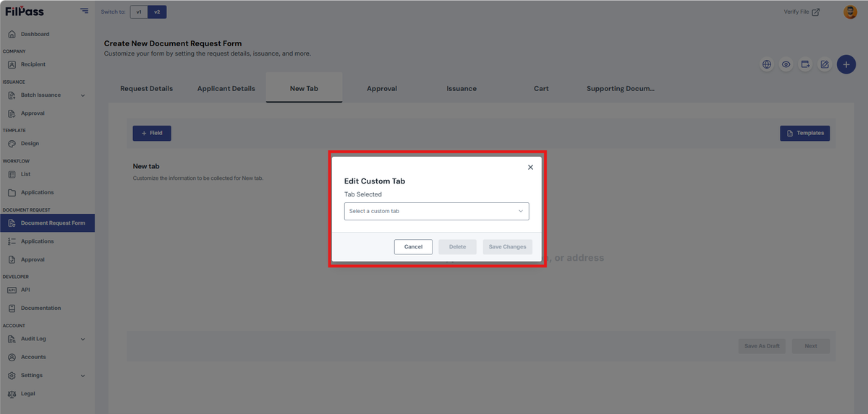Click the blue plus circle button
The width and height of the screenshot is (868, 414).
tap(846, 64)
